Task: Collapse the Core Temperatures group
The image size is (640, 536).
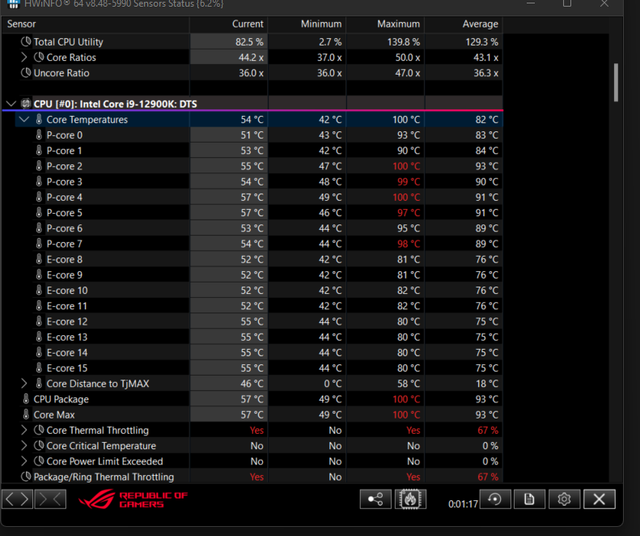Action: tap(24, 119)
